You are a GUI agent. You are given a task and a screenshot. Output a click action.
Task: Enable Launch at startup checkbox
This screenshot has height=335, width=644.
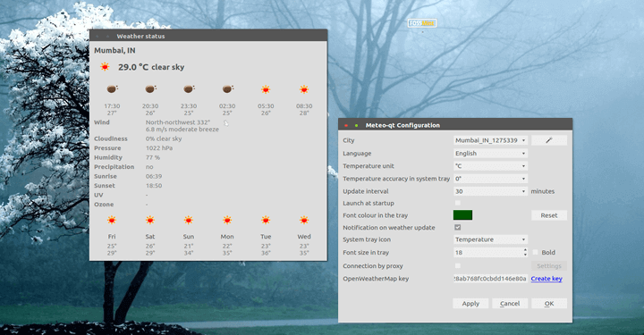pyautogui.click(x=458, y=203)
